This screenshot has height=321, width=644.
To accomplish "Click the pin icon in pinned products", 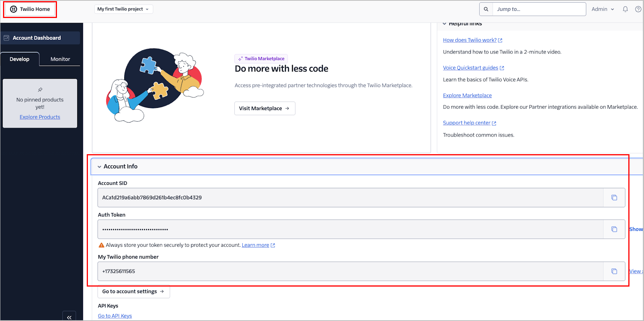I will (40, 90).
